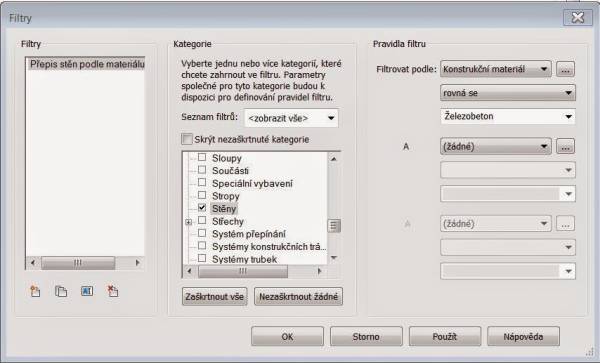Check Systémy konstrukčních trá... category

point(202,246)
